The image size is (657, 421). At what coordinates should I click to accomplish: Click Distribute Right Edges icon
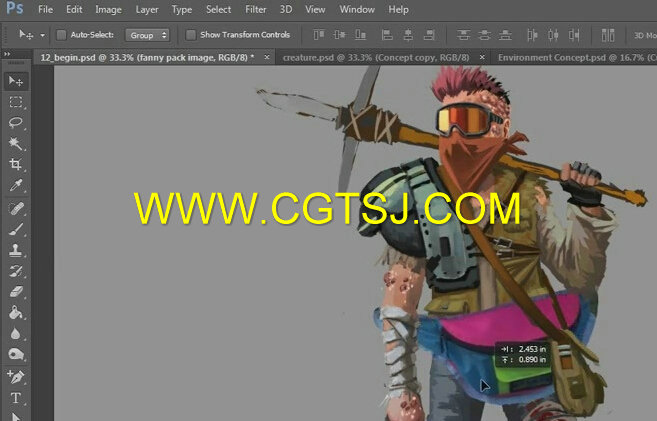574,35
